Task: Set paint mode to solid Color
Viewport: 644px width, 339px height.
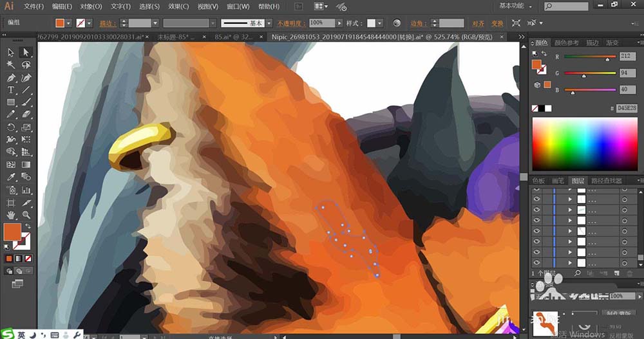Action: [x=8, y=259]
